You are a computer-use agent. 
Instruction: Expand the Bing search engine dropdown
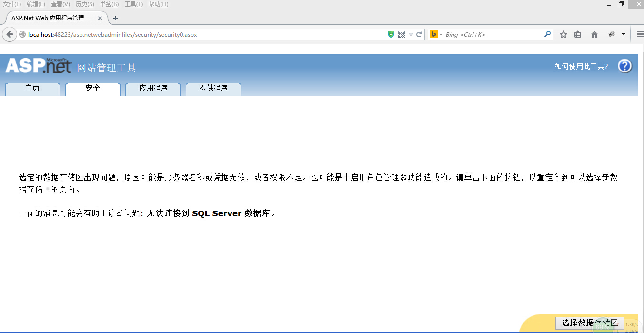click(x=441, y=34)
